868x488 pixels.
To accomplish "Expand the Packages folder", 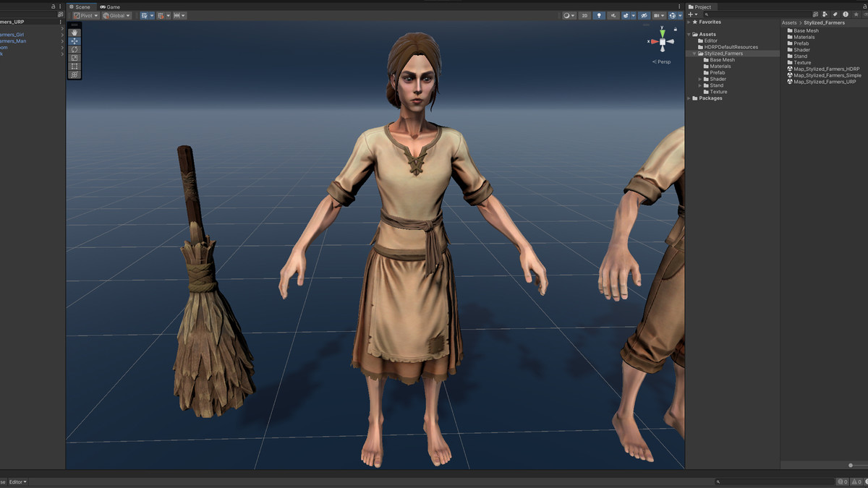I will coord(689,98).
